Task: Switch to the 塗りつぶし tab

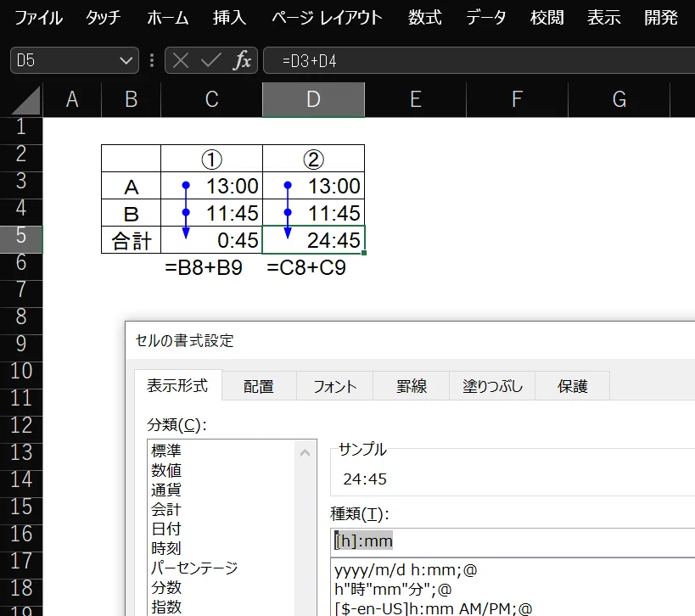Action: point(492,386)
